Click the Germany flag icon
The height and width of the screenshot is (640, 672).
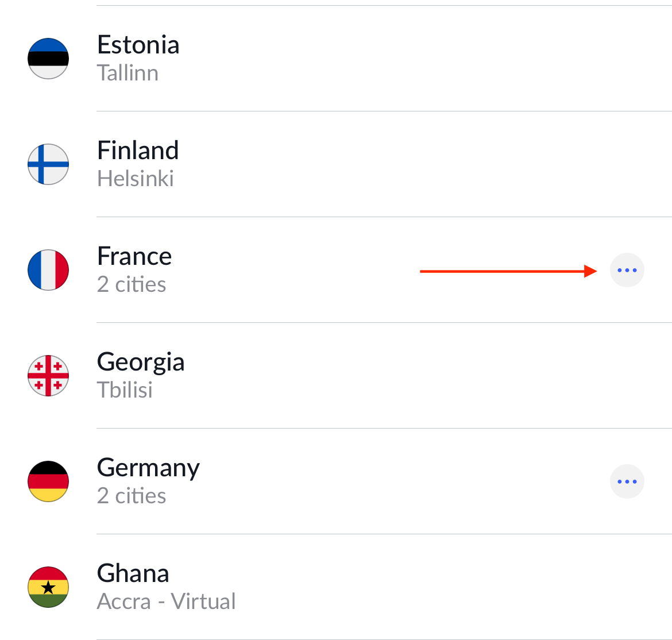(48, 481)
